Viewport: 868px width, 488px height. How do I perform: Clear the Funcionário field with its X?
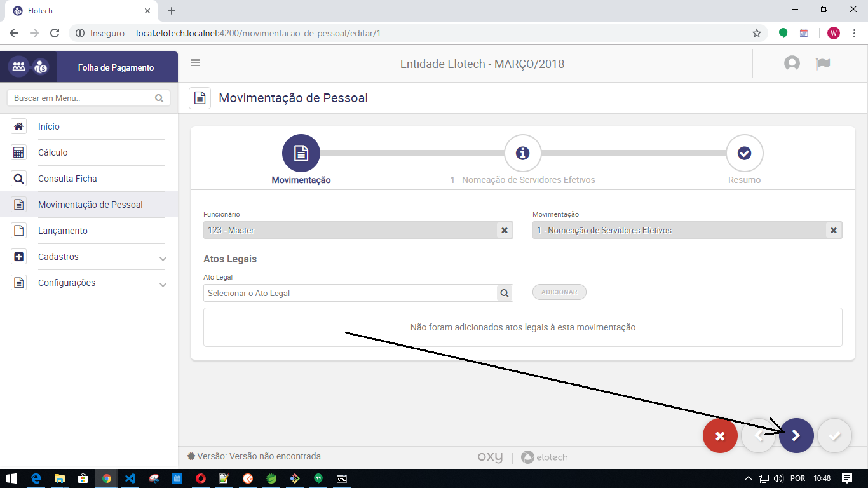[505, 230]
